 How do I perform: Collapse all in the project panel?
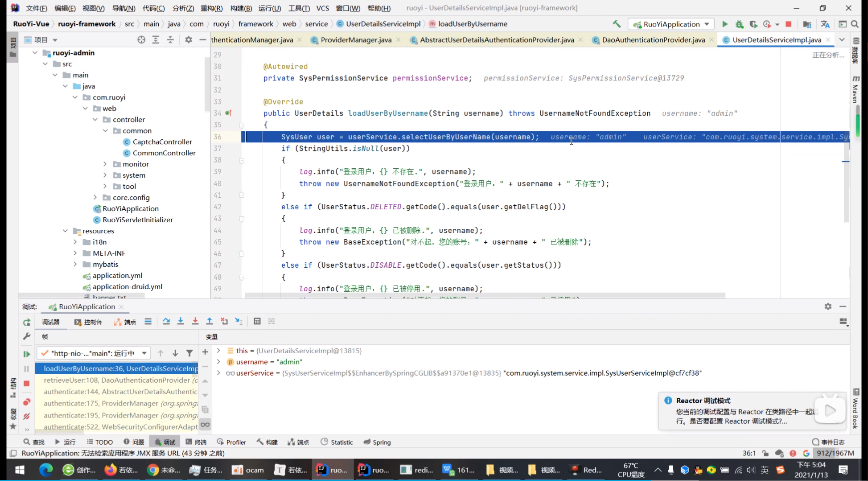(170, 39)
